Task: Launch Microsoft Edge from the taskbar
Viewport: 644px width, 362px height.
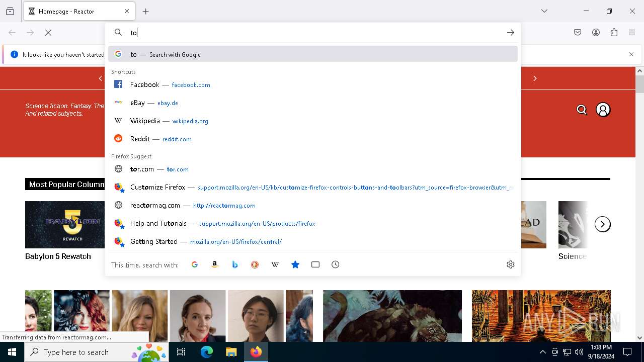Action: (x=207, y=352)
